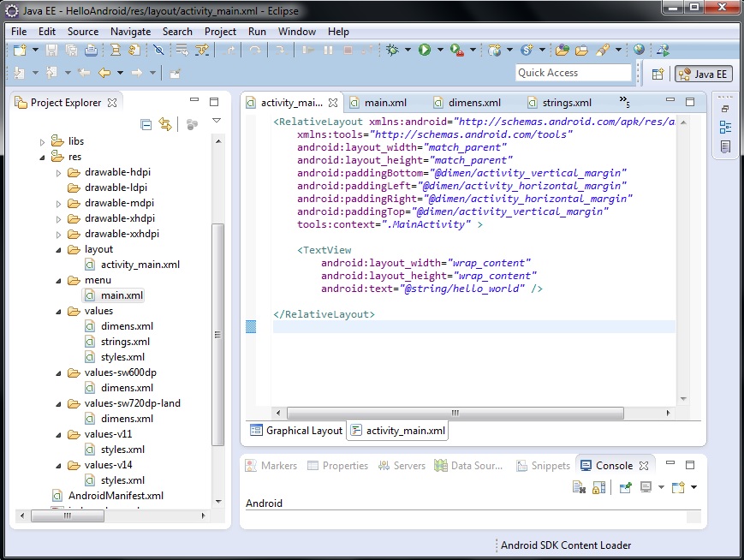This screenshot has height=560, width=744.
Task: Pin the Console view
Action: coord(627,486)
